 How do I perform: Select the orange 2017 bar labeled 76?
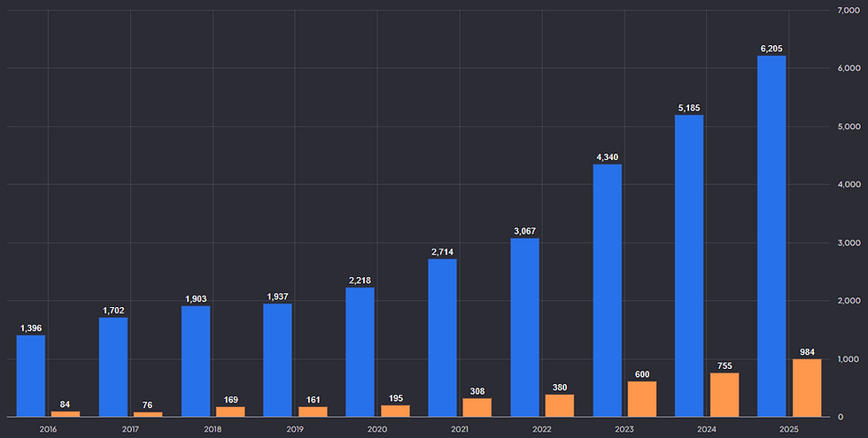[148, 415]
